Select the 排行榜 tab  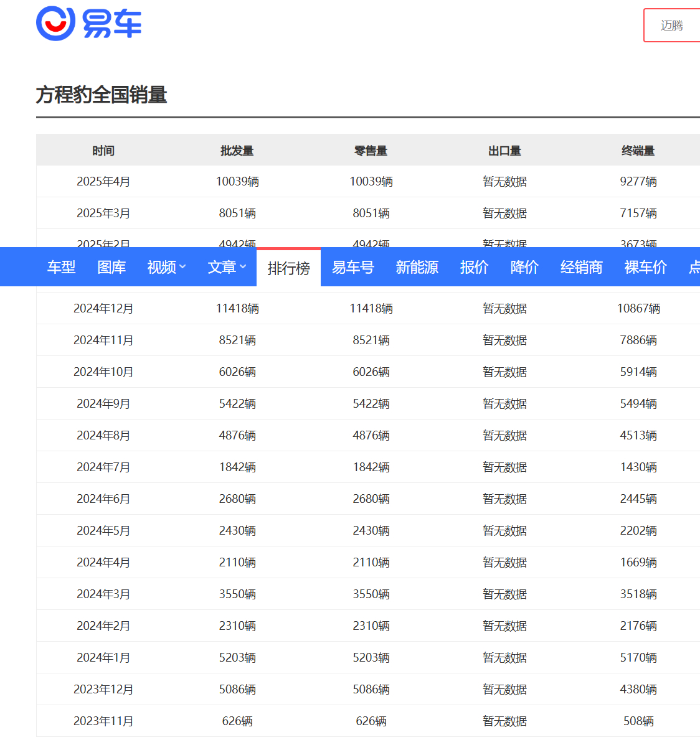288,268
